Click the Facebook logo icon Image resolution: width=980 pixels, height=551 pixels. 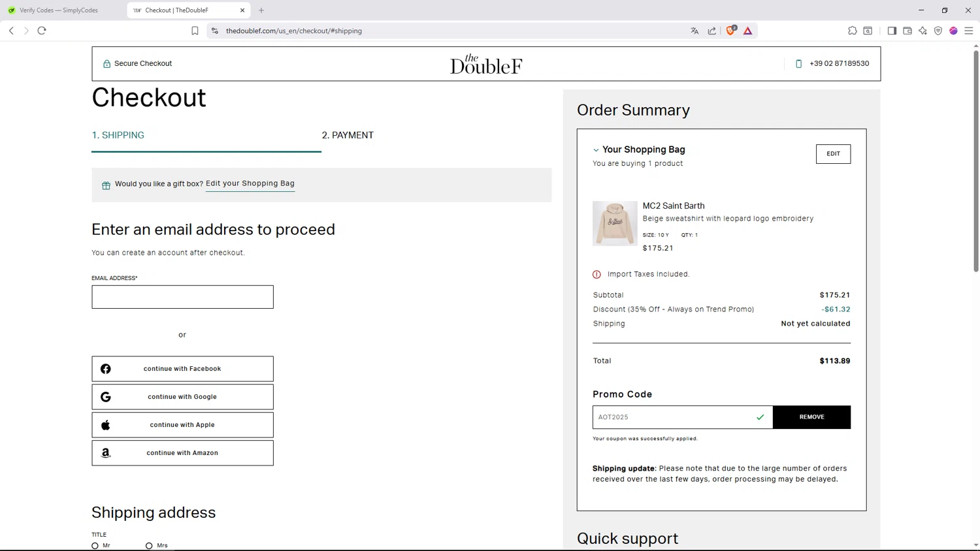(106, 369)
